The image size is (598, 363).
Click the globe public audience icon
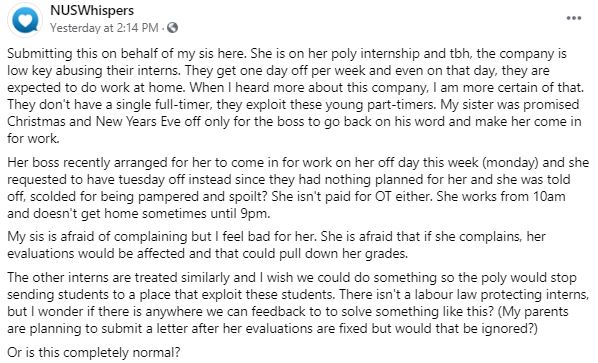tap(172, 28)
